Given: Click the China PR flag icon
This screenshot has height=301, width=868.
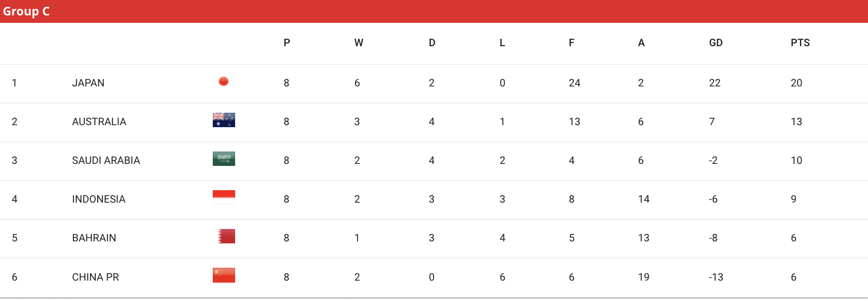Looking at the screenshot, I should [224, 275].
